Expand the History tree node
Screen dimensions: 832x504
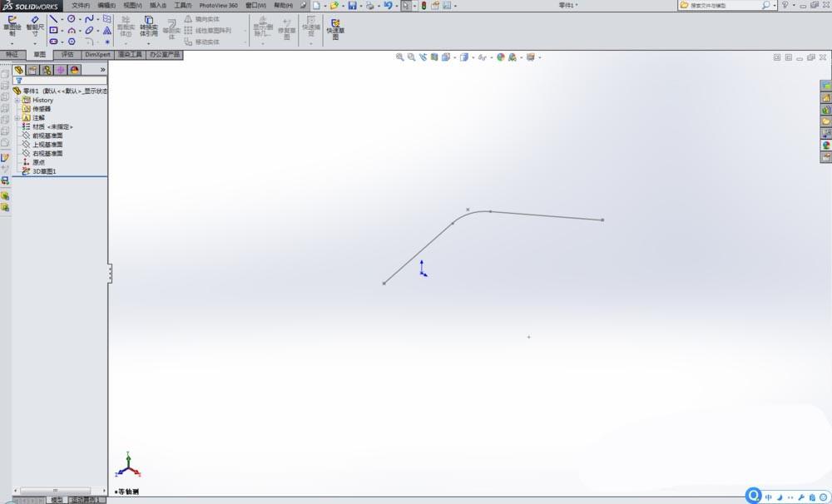click(x=18, y=100)
